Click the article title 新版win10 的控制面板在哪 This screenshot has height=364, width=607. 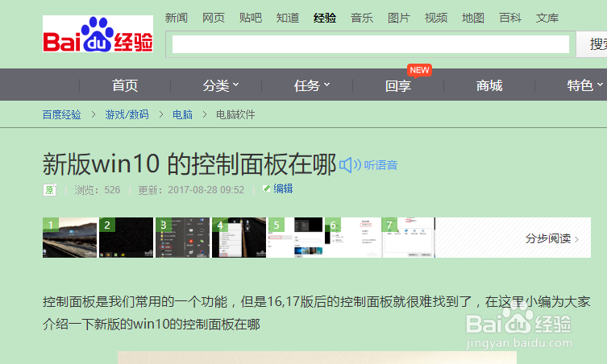(189, 164)
